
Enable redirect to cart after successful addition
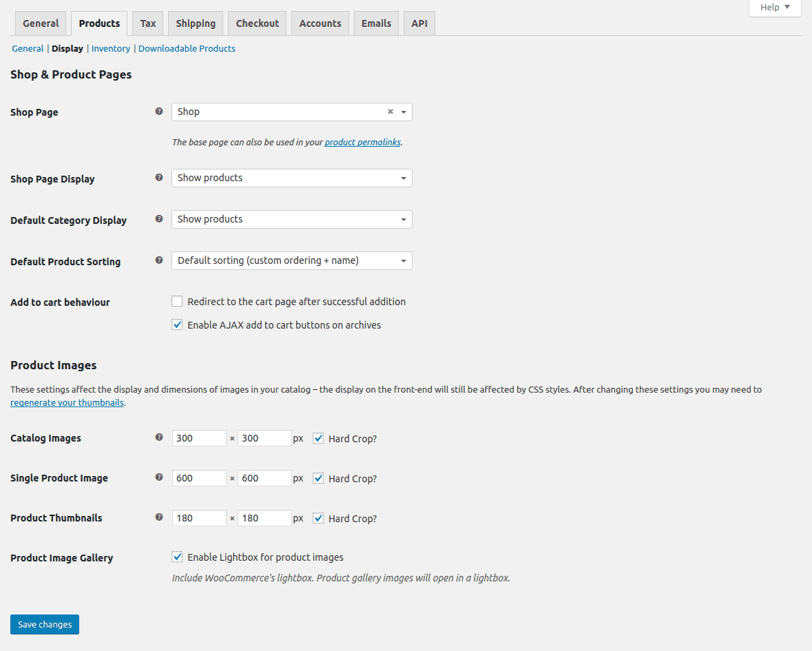[x=177, y=301]
